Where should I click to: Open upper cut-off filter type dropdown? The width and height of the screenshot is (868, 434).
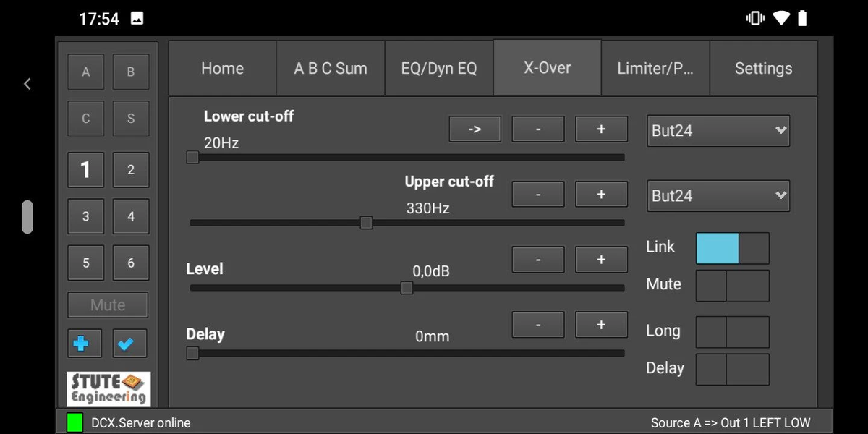(x=718, y=196)
